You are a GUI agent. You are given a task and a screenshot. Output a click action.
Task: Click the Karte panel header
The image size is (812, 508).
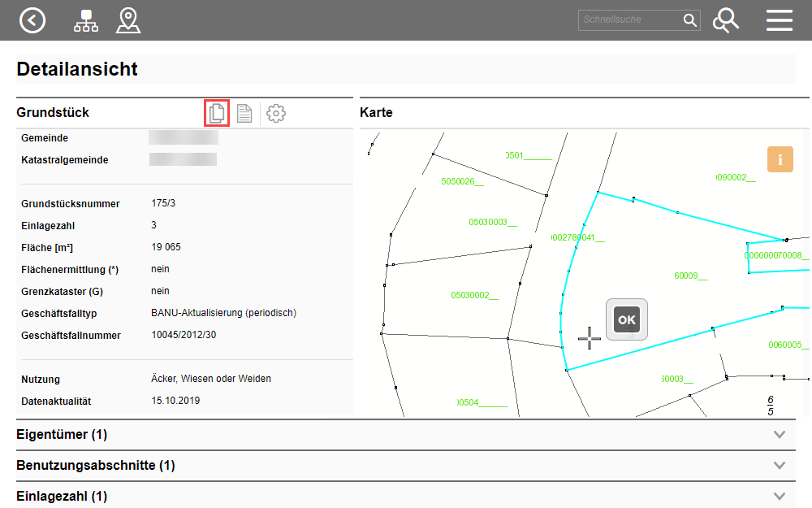(x=376, y=113)
